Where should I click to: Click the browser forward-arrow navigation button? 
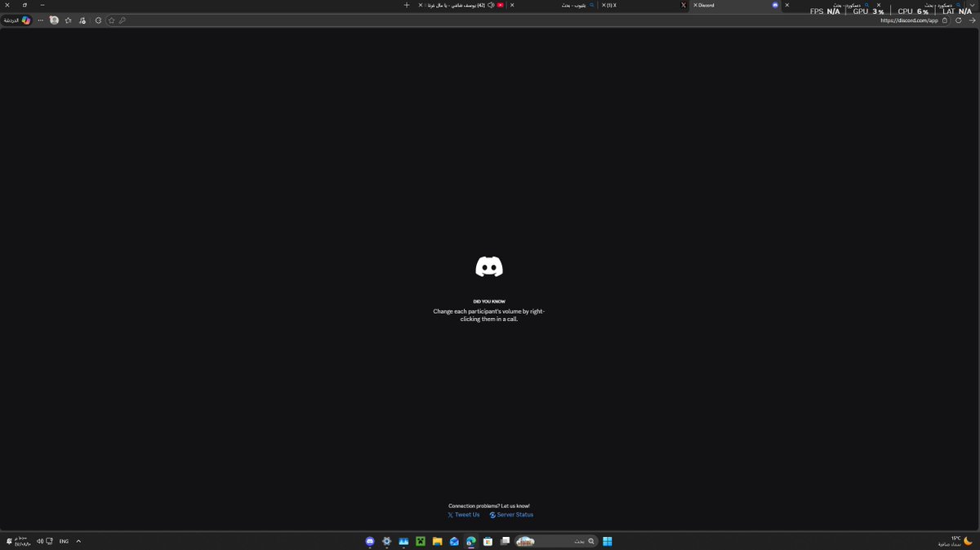pyautogui.click(x=970, y=20)
